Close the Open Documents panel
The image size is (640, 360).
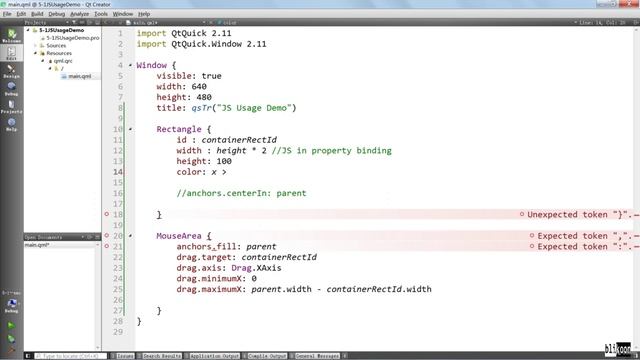coord(97,237)
